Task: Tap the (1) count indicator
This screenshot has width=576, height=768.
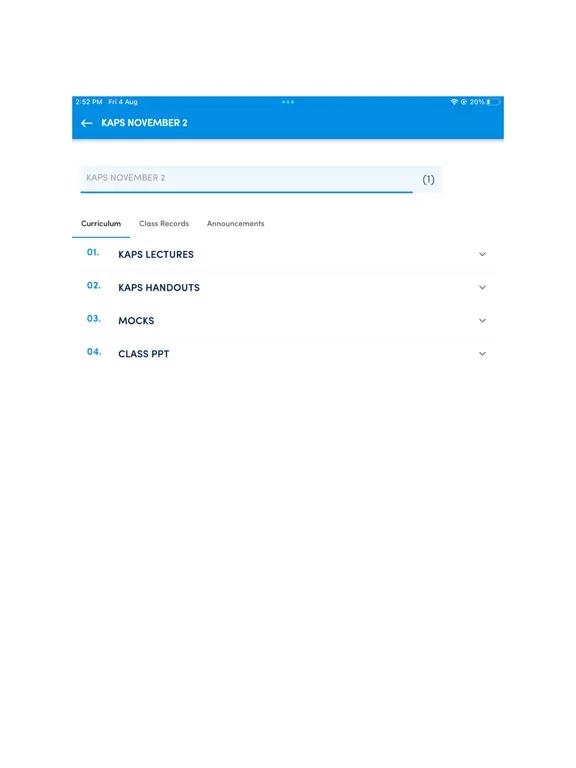Action: (x=429, y=179)
